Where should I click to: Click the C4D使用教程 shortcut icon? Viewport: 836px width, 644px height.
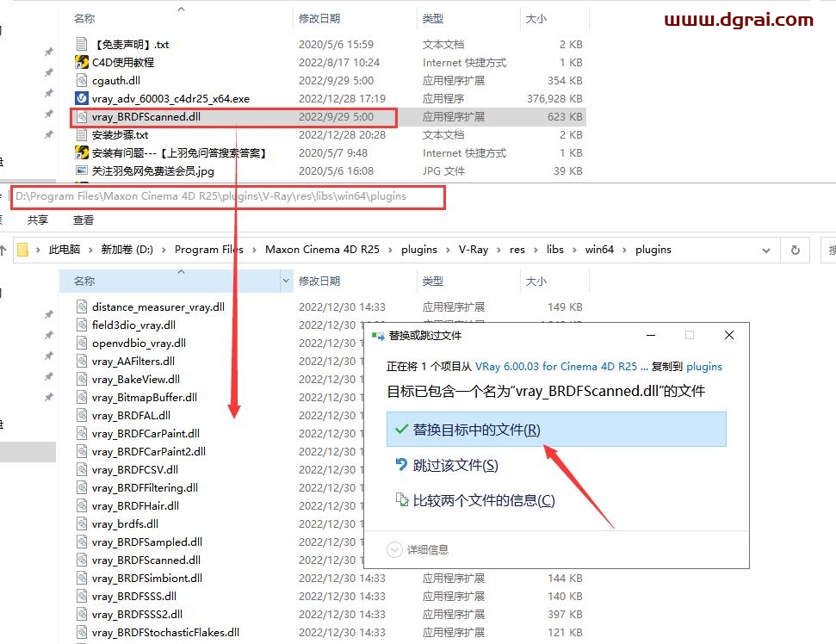click(x=82, y=62)
